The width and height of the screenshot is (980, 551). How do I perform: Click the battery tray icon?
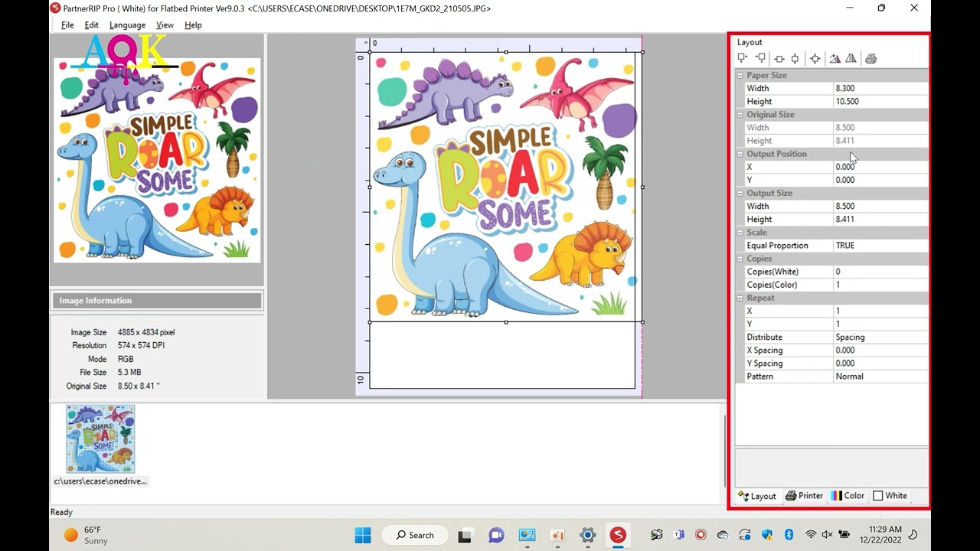[844, 535]
